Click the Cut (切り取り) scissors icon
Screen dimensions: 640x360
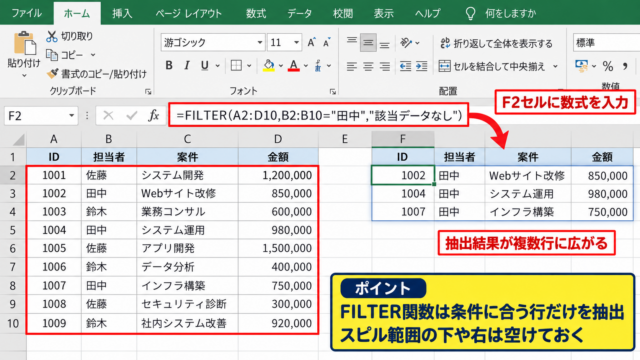(52, 36)
